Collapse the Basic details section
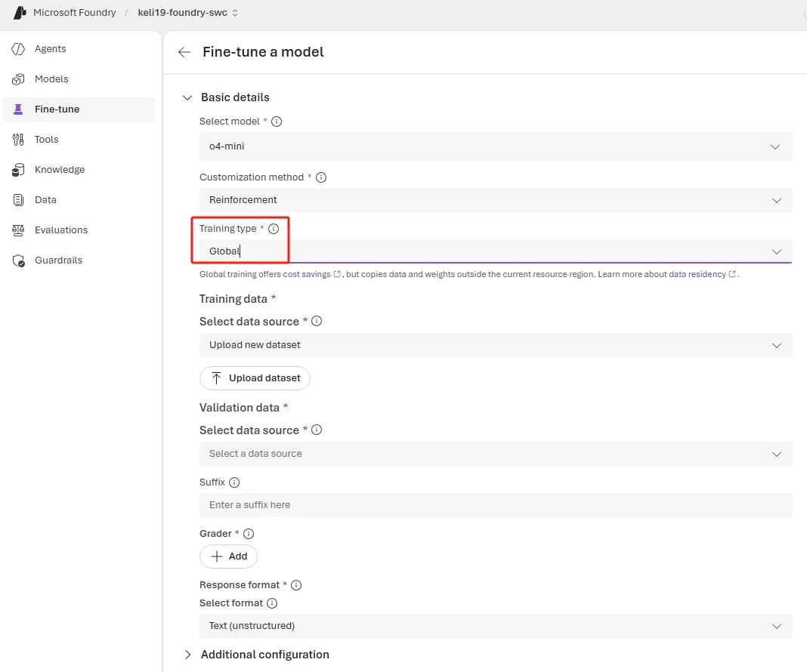 coord(187,97)
